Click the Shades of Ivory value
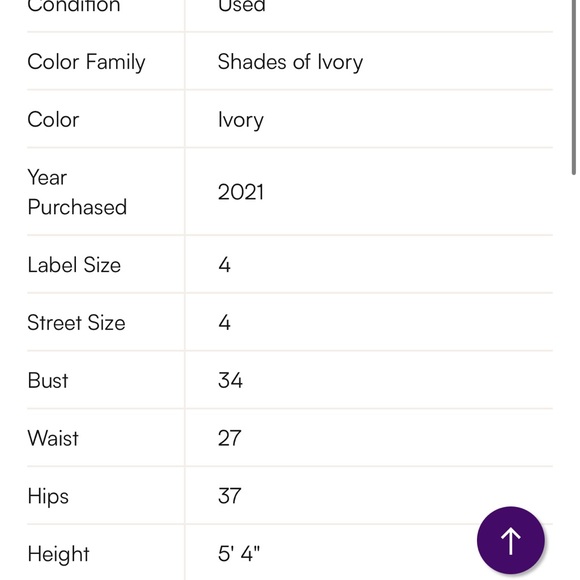The height and width of the screenshot is (580, 580). pos(290,62)
